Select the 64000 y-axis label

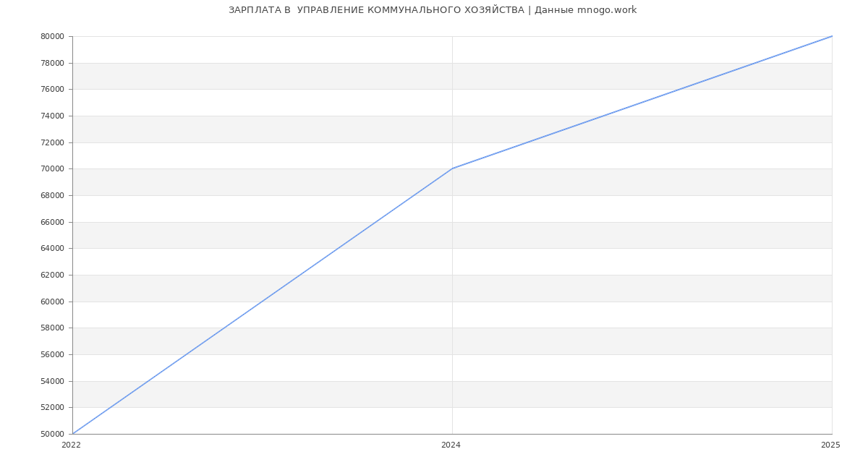click(52, 249)
